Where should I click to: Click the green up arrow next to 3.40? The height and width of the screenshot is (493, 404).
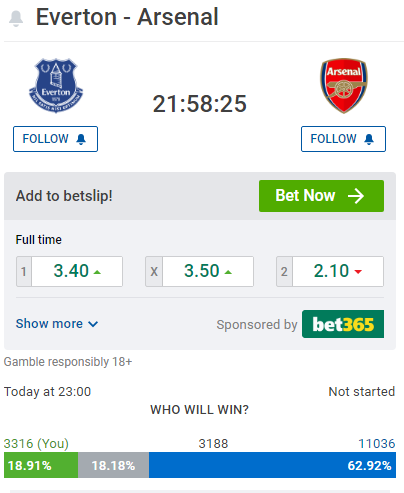97,272
